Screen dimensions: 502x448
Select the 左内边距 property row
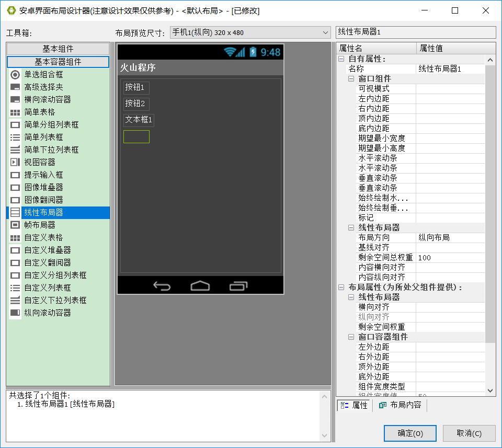(x=420, y=99)
